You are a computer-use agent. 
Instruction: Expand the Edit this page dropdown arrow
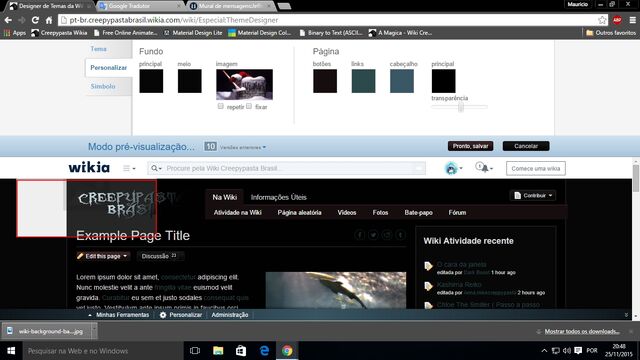pyautogui.click(x=125, y=256)
